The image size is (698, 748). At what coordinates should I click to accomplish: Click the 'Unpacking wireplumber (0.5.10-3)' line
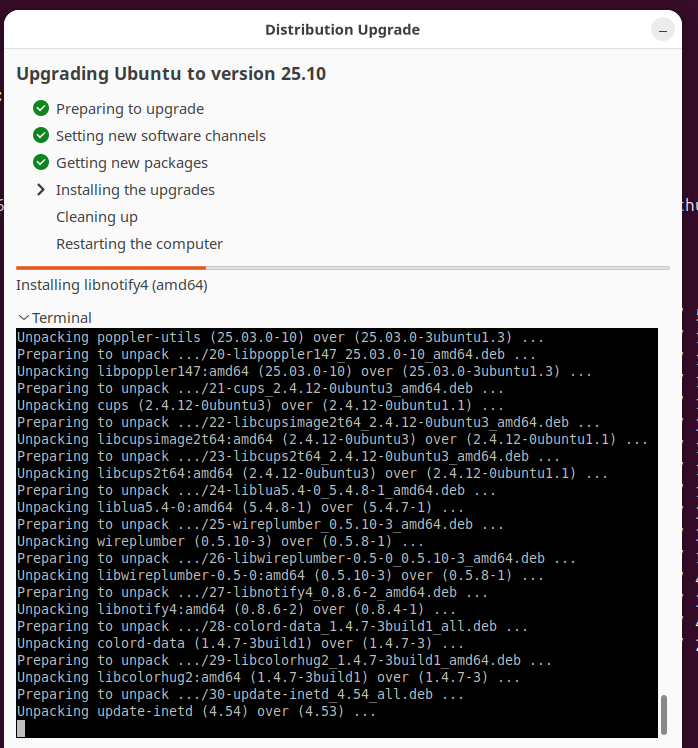(x=220, y=541)
